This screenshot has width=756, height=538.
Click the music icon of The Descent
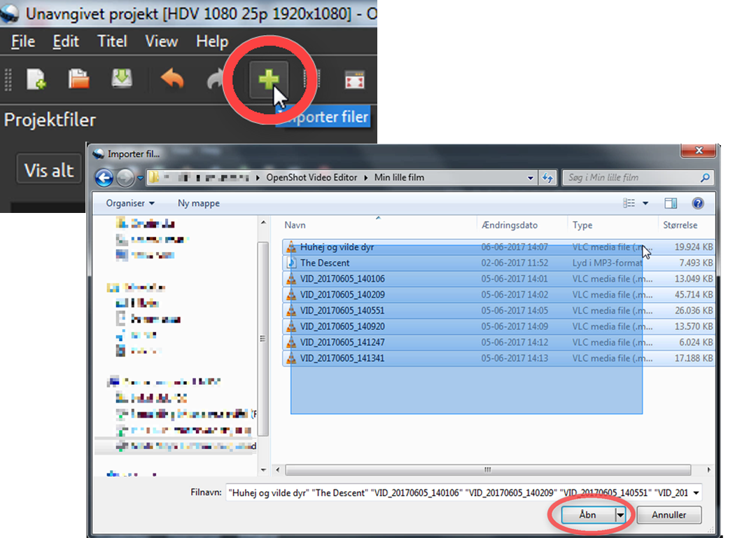291,263
